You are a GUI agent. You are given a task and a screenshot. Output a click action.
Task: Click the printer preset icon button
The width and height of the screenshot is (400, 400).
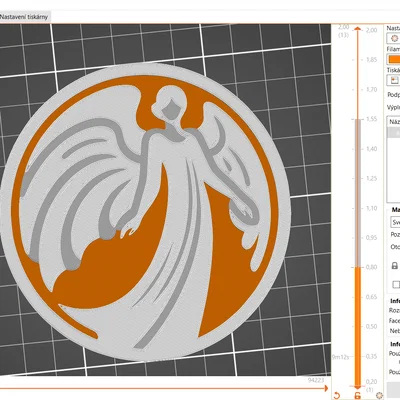click(394, 80)
